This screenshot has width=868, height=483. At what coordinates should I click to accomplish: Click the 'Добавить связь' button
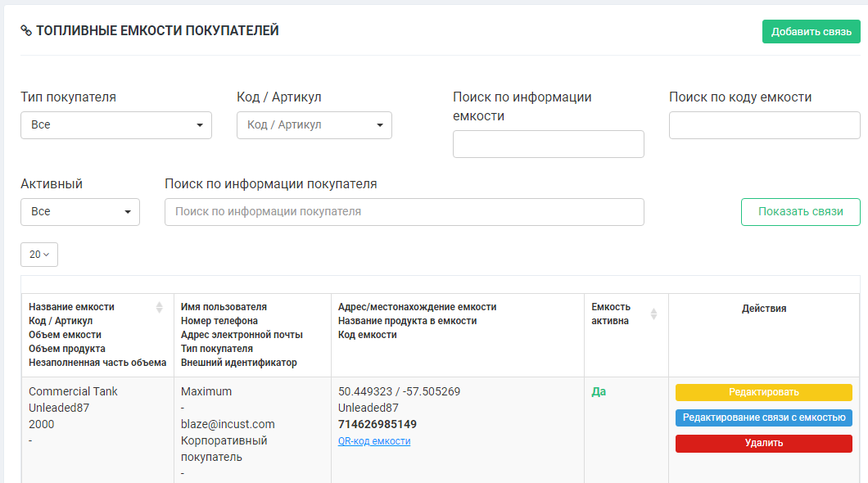(x=811, y=32)
